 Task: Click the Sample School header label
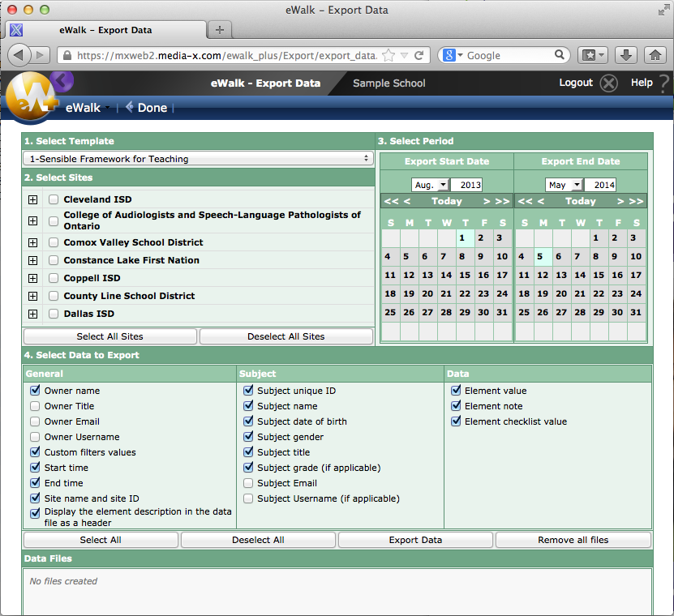[x=389, y=83]
